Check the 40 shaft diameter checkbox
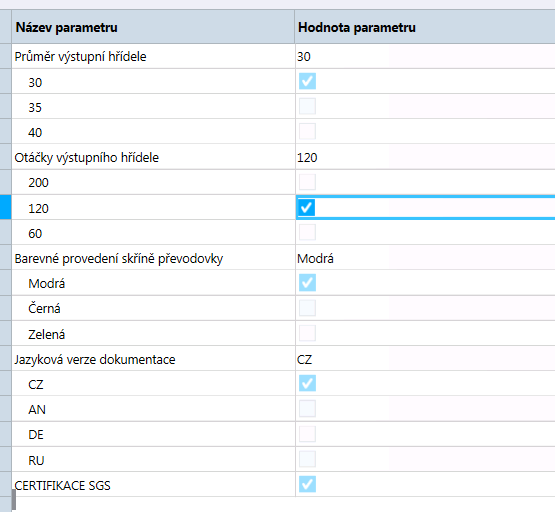The height and width of the screenshot is (512, 555). click(307, 132)
